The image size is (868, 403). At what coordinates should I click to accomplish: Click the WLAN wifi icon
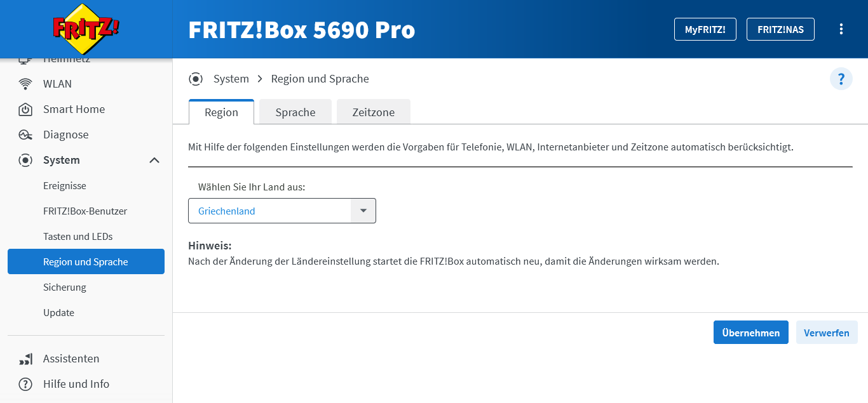(x=25, y=84)
